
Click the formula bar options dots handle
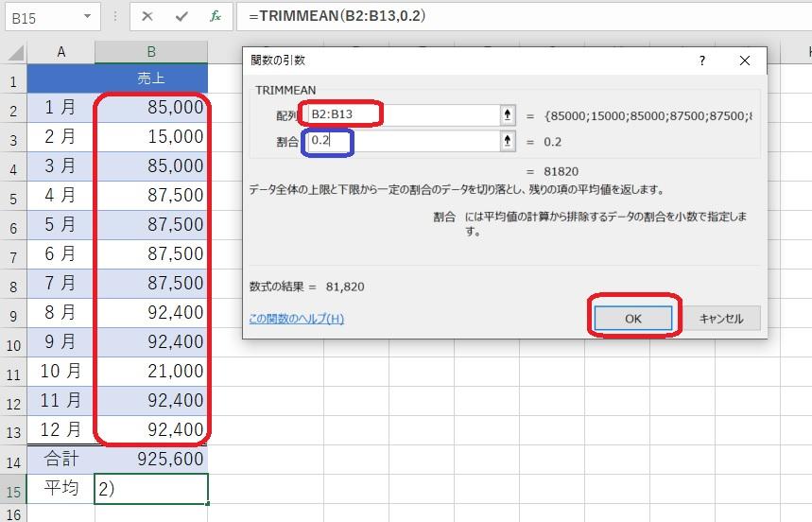coord(115,17)
